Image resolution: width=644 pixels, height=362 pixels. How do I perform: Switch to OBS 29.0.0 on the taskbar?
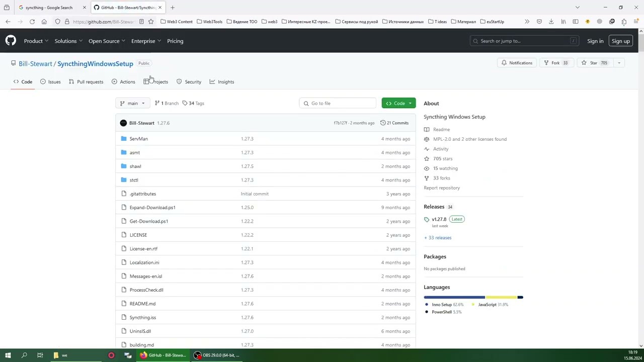pos(217,355)
